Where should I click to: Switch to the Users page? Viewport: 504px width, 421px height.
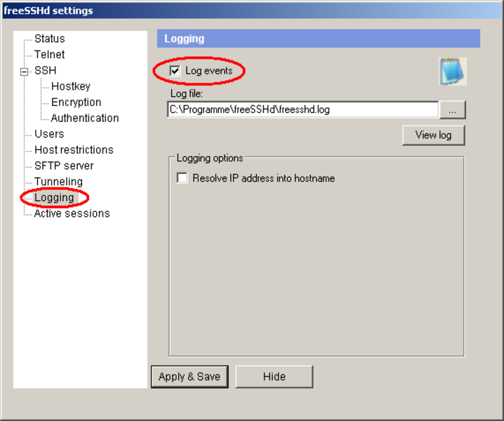pyautogui.click(x=49, y=134)
